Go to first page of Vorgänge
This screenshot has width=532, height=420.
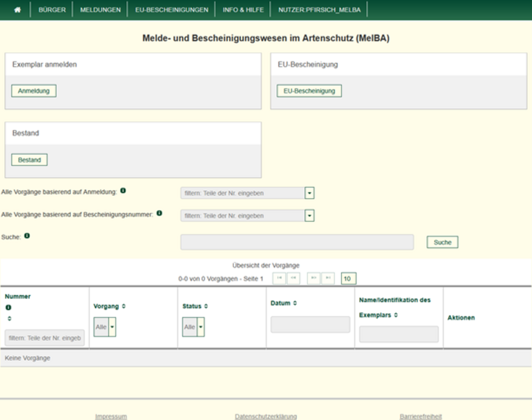coord(279,278)
